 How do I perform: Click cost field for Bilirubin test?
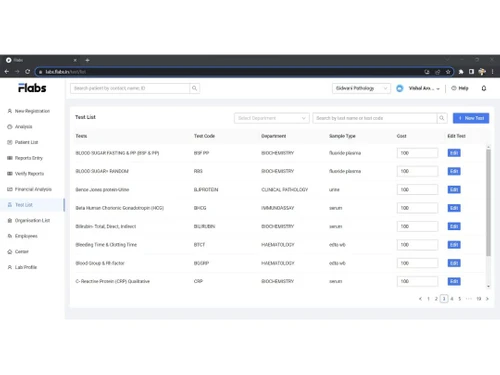tap(417, 226)
